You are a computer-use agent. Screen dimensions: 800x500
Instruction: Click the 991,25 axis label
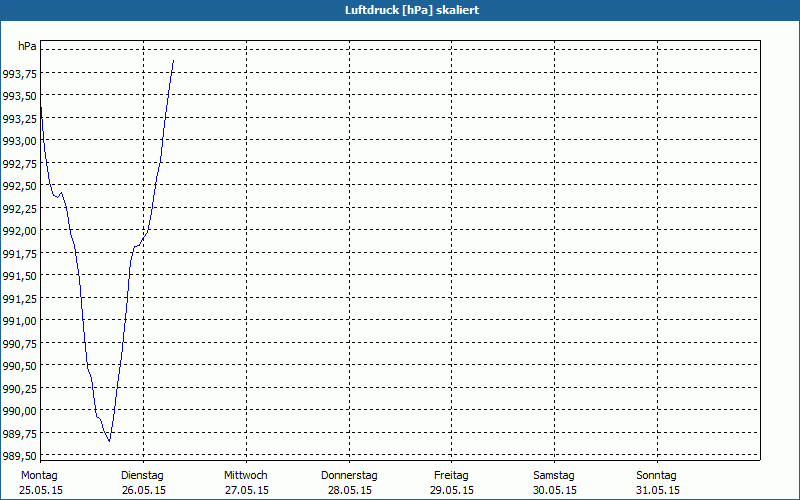20,299
